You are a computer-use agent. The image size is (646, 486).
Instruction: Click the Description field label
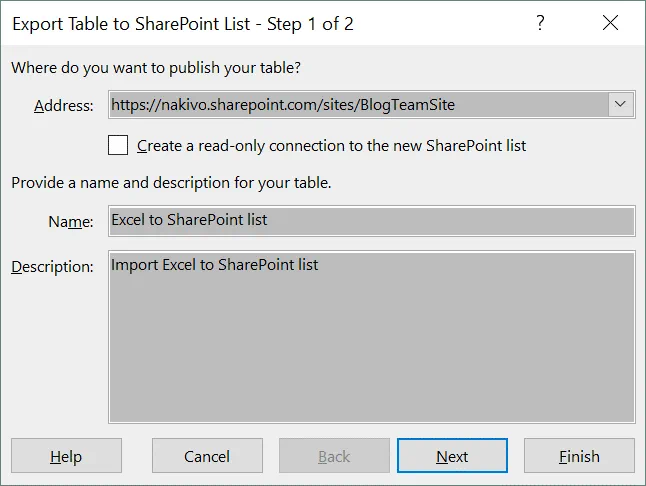[52, 268]
